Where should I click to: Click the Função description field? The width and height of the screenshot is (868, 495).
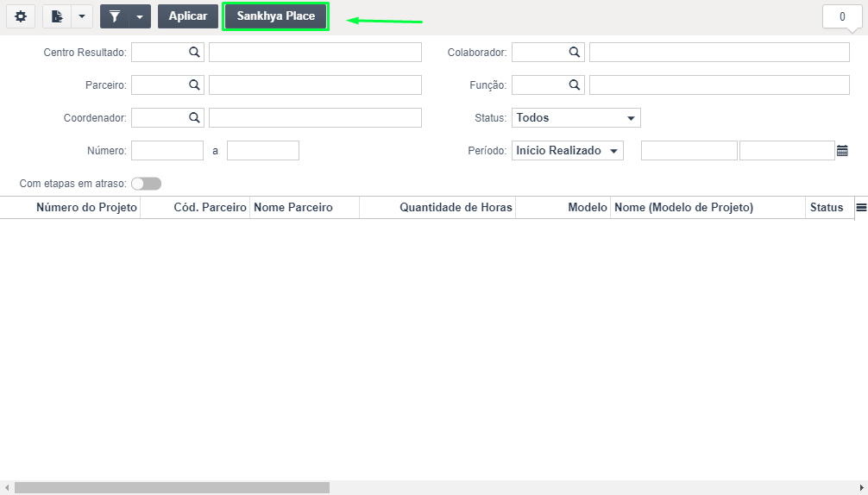[719, 85]
